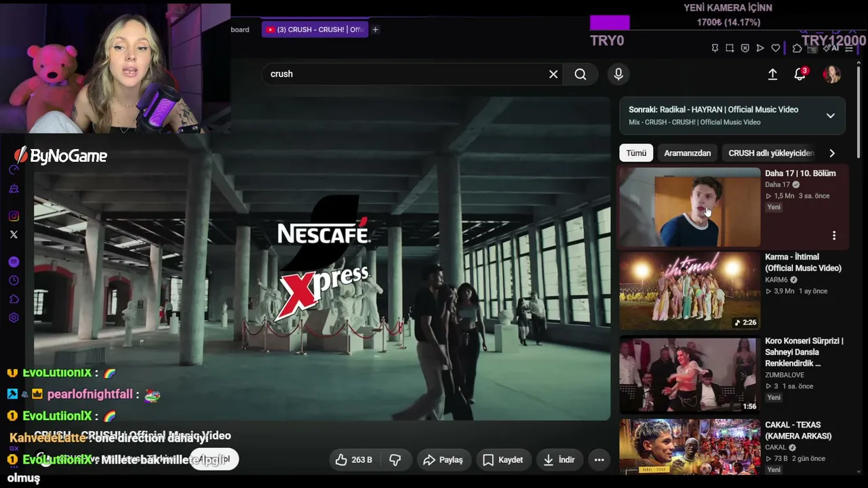Click the Karma - İhtimal video title
The image size is (868, 488).
click(803, 262)
